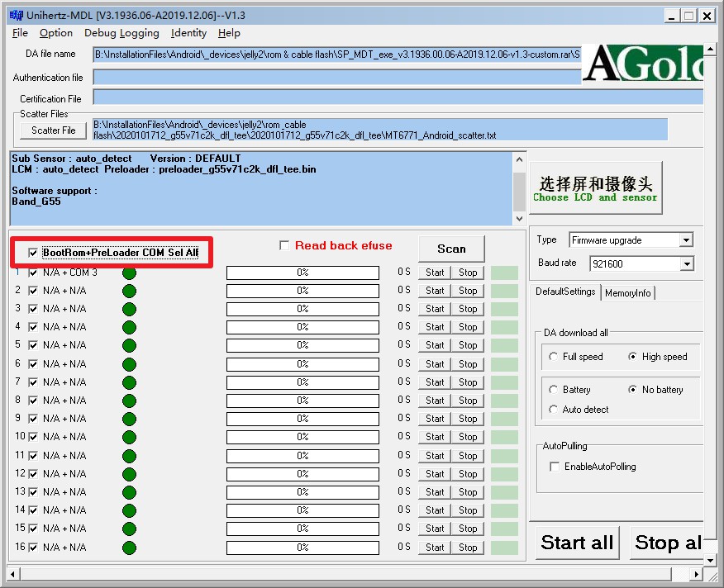Image resolution: width=724 pixels, height=588 pixels.
Task: Click the bottom horizontal scrollbar track
Action: tap(345, 575)
